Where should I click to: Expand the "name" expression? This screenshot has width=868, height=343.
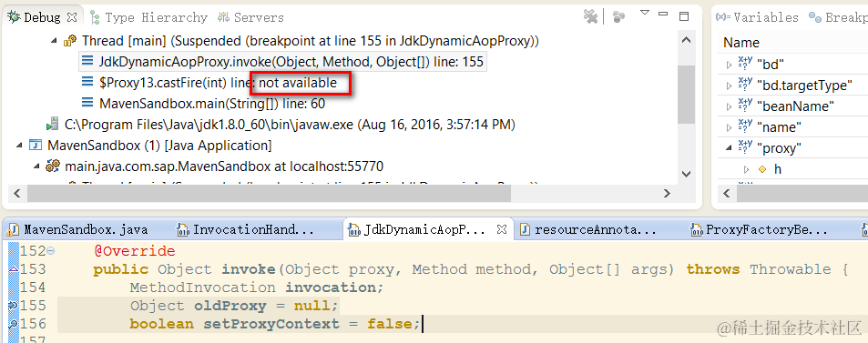729,127
